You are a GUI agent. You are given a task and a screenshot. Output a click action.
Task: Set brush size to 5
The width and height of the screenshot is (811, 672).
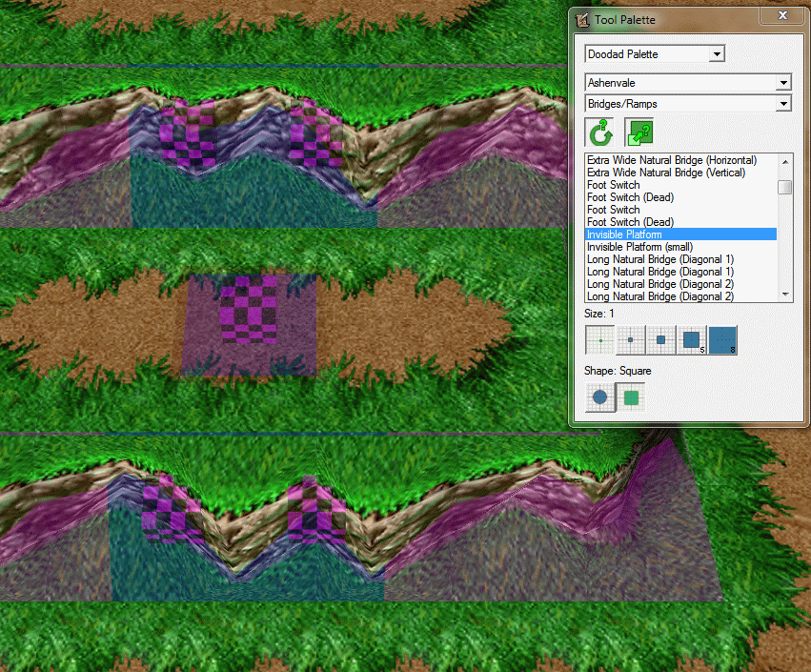[692, 340]
